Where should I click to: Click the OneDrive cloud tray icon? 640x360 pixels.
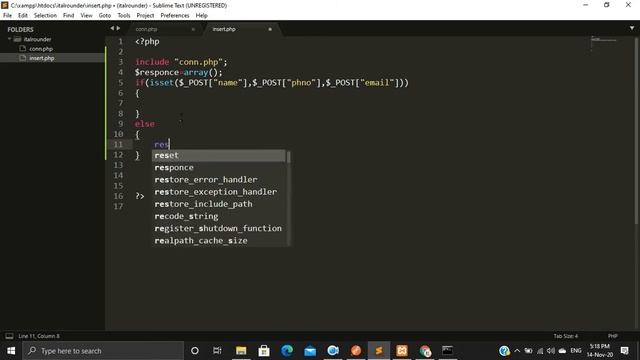562,351
